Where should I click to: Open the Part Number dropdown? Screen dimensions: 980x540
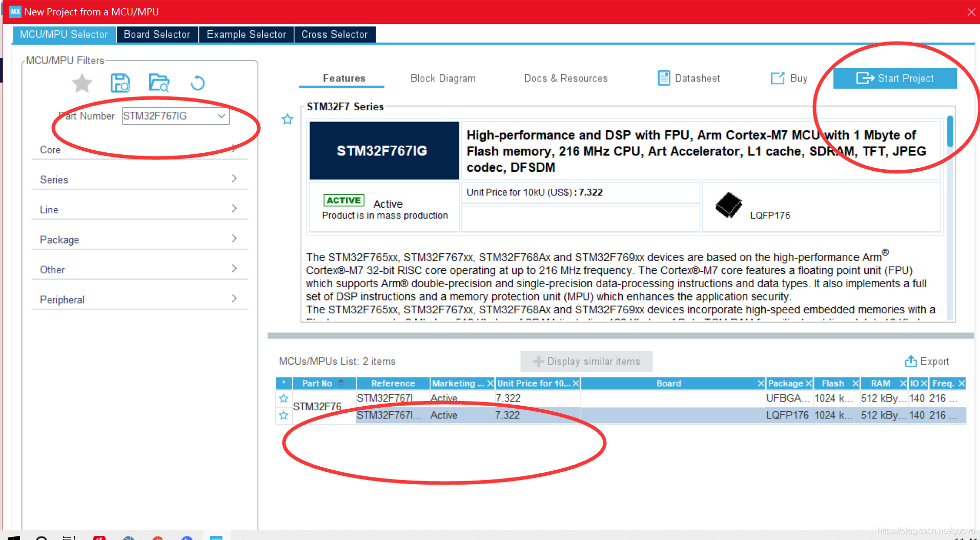click(x=221, y=116)
